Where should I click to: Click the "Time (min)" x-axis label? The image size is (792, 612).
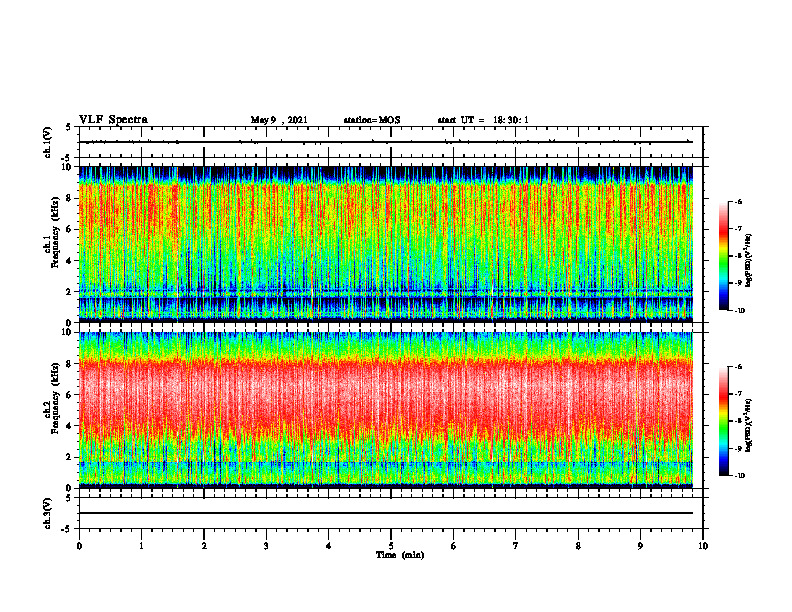tap(400, 555)
